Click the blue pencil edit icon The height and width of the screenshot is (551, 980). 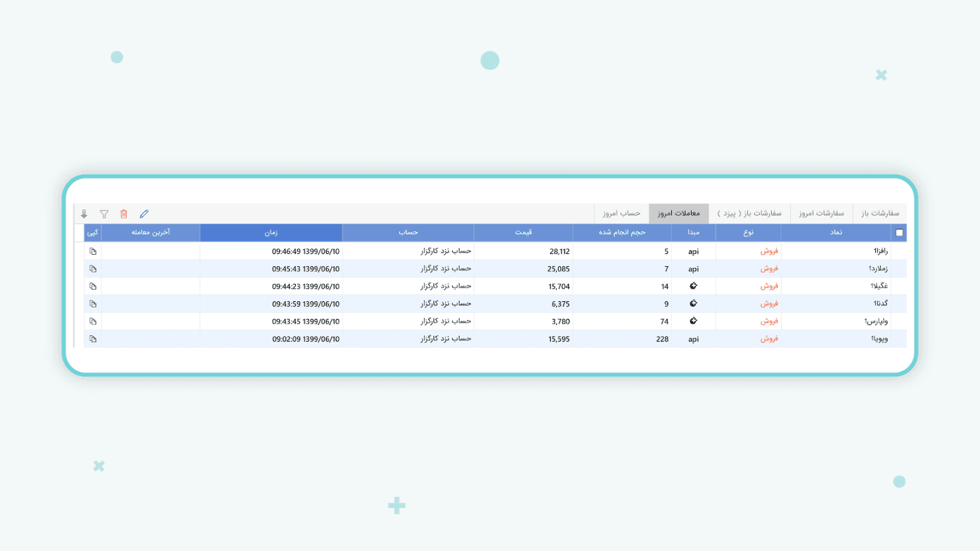144,214
